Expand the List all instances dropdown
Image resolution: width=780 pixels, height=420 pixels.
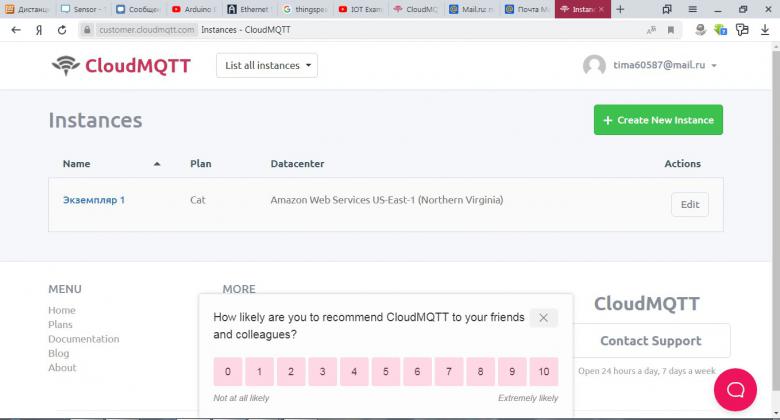pyautogui.click(x=267, y=65)
